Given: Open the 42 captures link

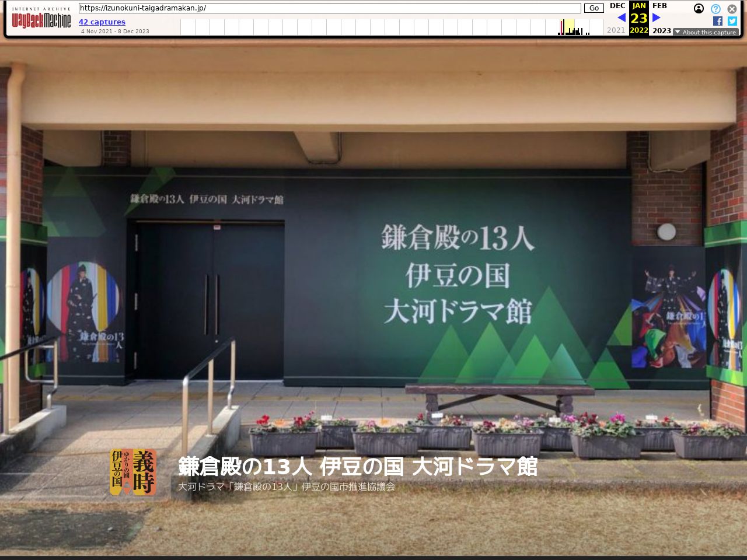Looking at the screenshot, I should (102, 22).
